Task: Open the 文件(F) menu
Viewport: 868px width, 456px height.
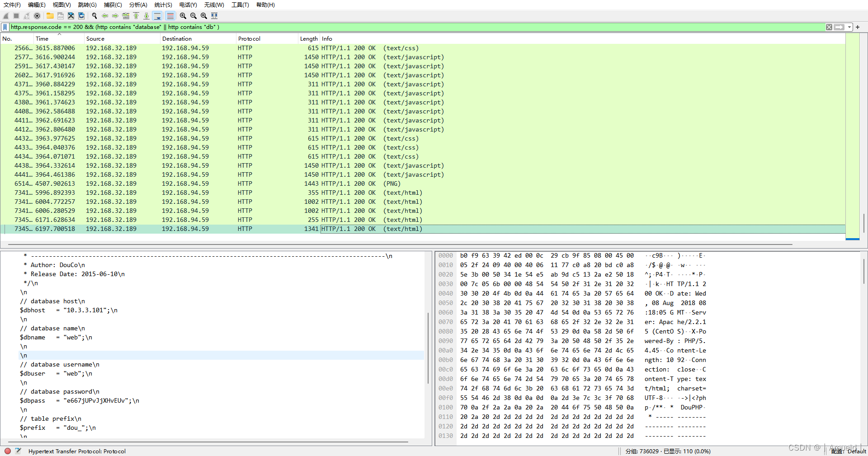Action: [x=12, y=5]
